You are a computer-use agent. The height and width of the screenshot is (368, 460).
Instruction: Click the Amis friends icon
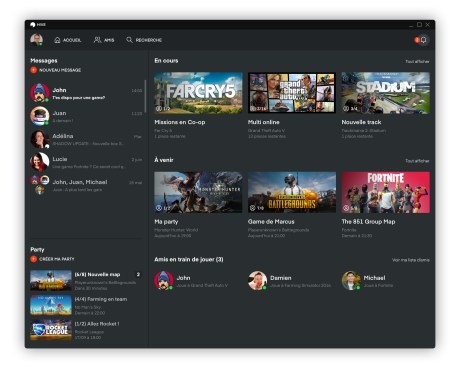coord(97,40)
